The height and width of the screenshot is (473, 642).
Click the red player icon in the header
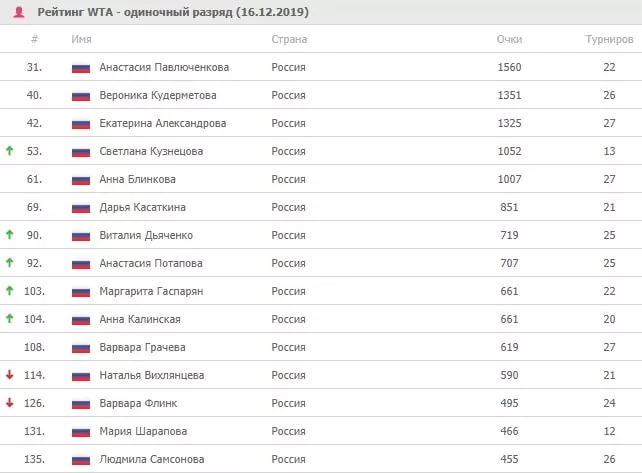click(x=19, y=12)
